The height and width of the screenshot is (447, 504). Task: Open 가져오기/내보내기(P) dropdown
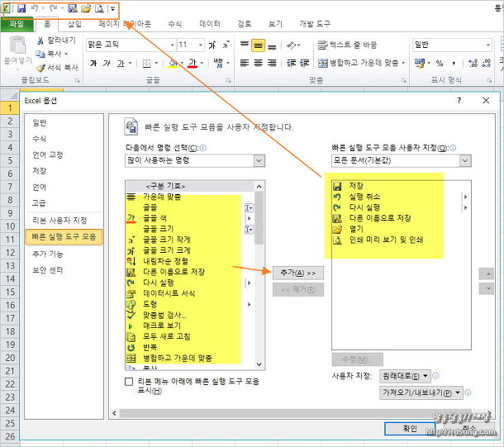point(421,392)
